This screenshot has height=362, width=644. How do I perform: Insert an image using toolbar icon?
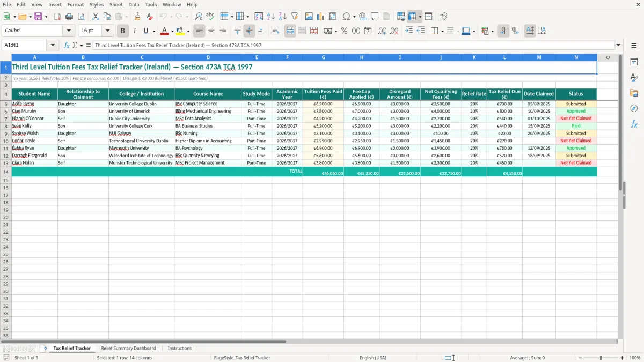309,17
